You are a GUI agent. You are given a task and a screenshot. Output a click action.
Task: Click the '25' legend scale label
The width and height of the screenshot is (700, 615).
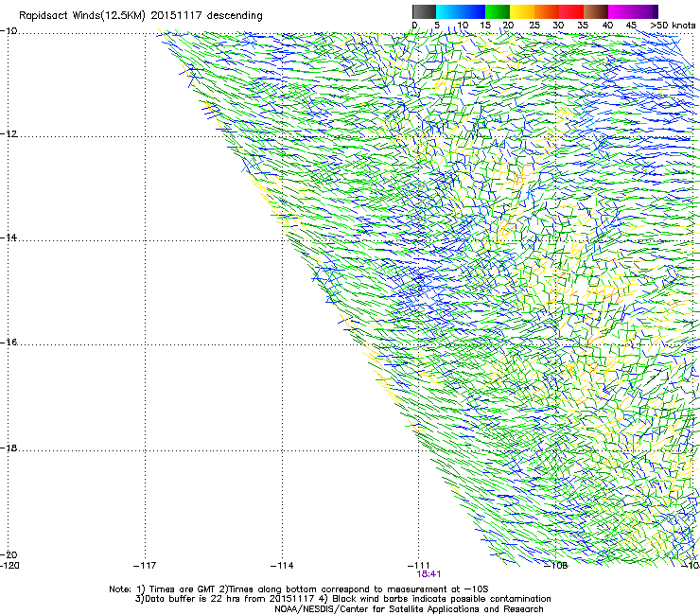[534, 26]
